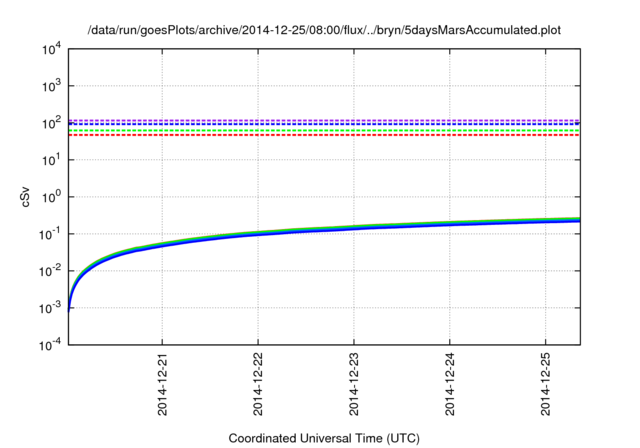Click the 2014-12-21 x-axis date
640x448 pixels.
(162, 384)
